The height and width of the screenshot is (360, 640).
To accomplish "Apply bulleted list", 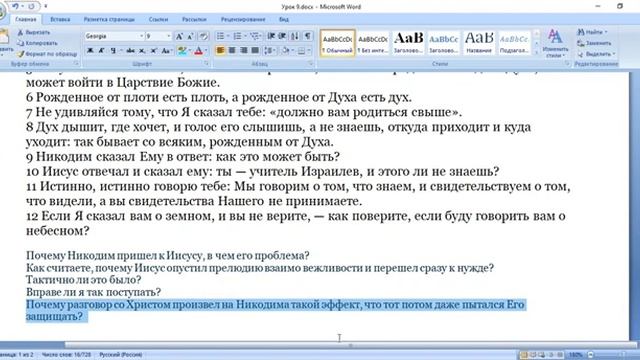I will [x=220, y=36].
